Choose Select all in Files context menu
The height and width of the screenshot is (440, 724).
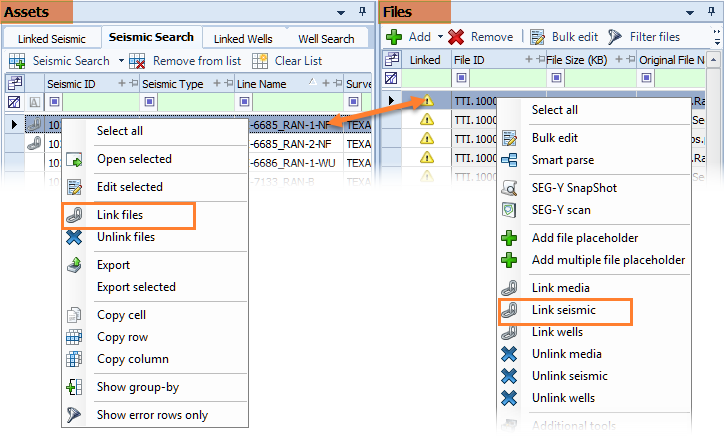point(555,110)
